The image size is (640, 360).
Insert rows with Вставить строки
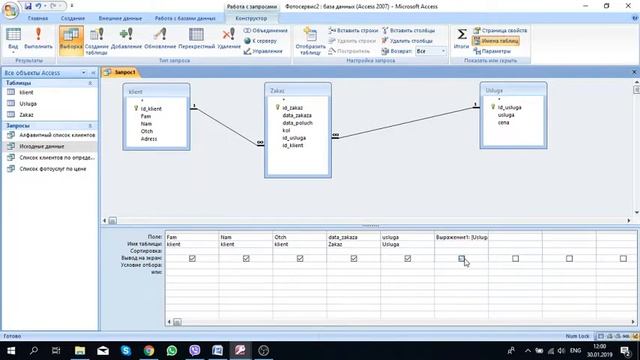coord(353,31)
